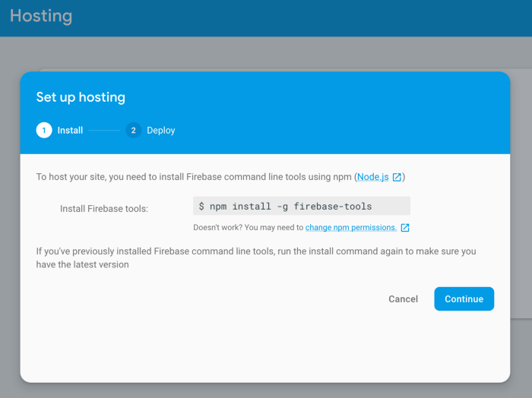This screenshot has width=532, height=398.
Task: Click the connector line between Install and Deploy
Action: point(104,130)
